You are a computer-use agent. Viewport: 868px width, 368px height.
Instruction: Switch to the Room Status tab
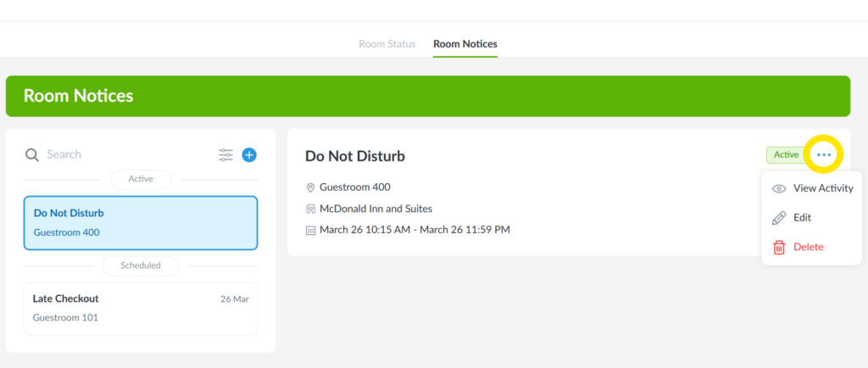pos(387,43)
